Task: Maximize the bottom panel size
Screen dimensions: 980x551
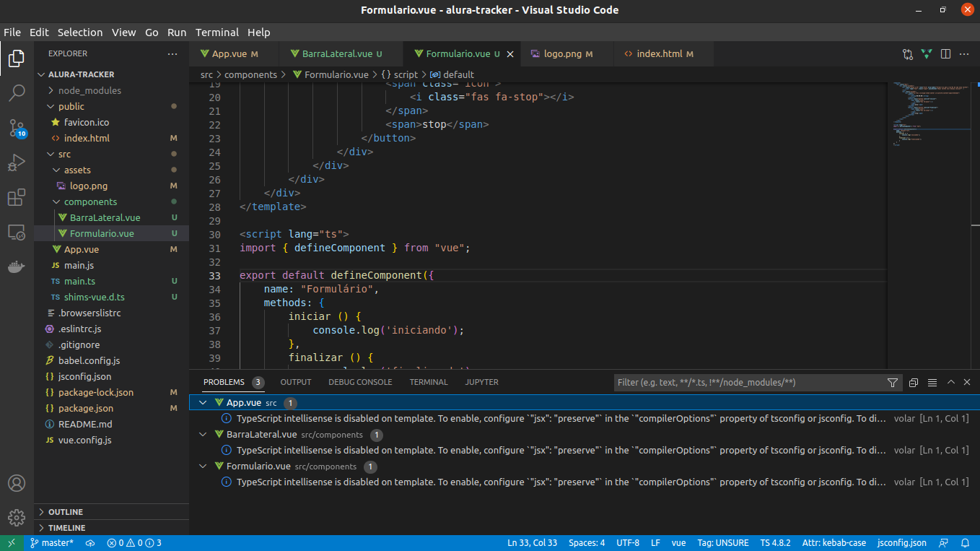Action: coord(951,383)
